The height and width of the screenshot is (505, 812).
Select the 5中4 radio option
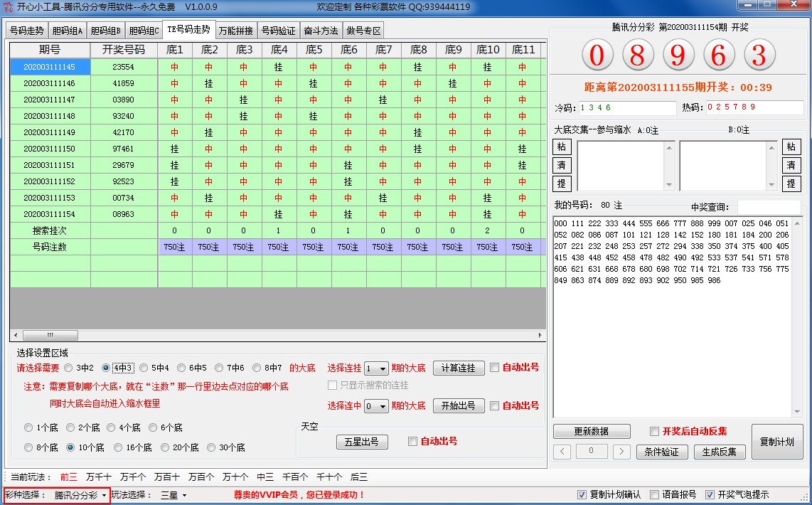pos(144,368)
